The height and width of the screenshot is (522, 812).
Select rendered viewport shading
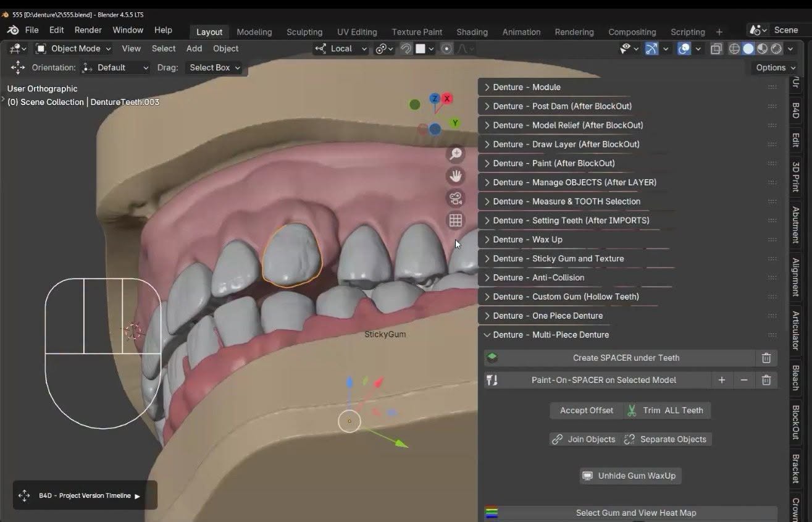pos(776,48)
